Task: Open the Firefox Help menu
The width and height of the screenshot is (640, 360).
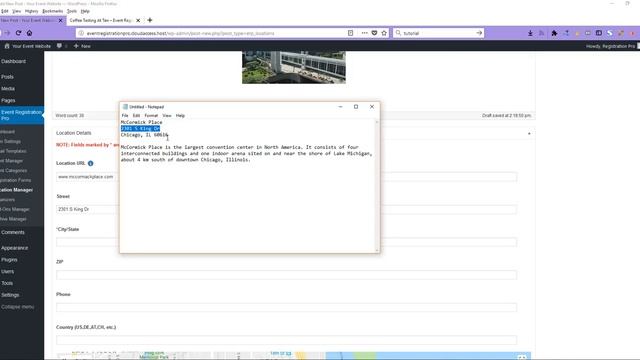Action: (85, 11)
